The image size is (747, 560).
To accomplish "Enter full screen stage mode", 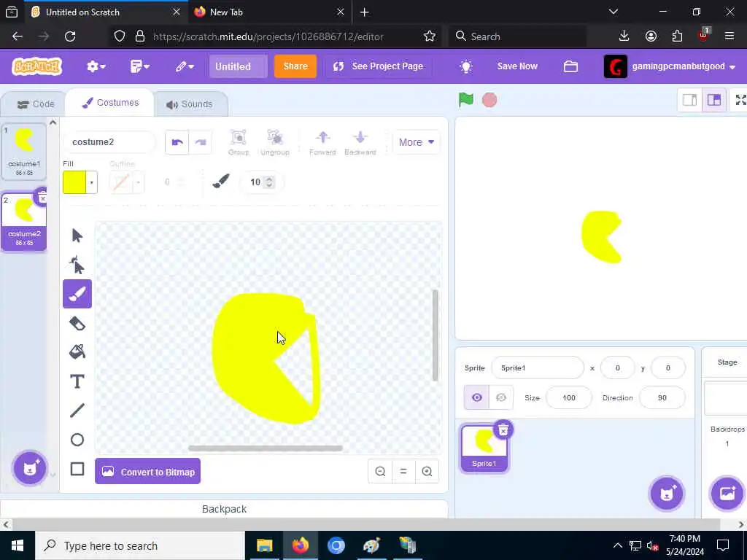I will [740, 100].
